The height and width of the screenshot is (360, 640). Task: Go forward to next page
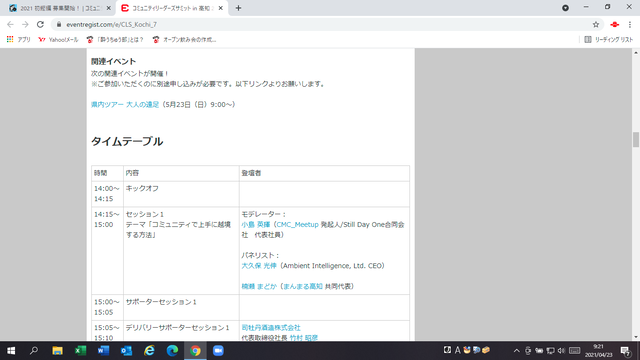[x=25, y=24]
